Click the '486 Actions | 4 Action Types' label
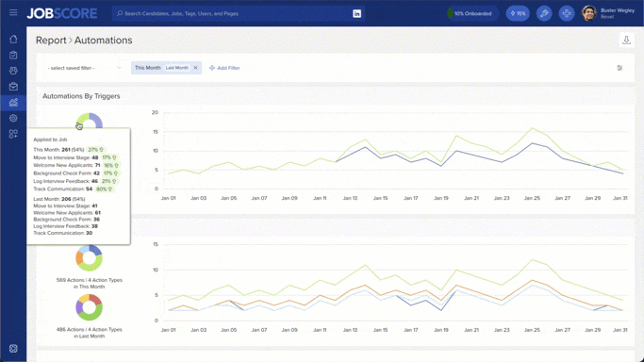Viewport: 644px width, 362px height. click(90, 329)
